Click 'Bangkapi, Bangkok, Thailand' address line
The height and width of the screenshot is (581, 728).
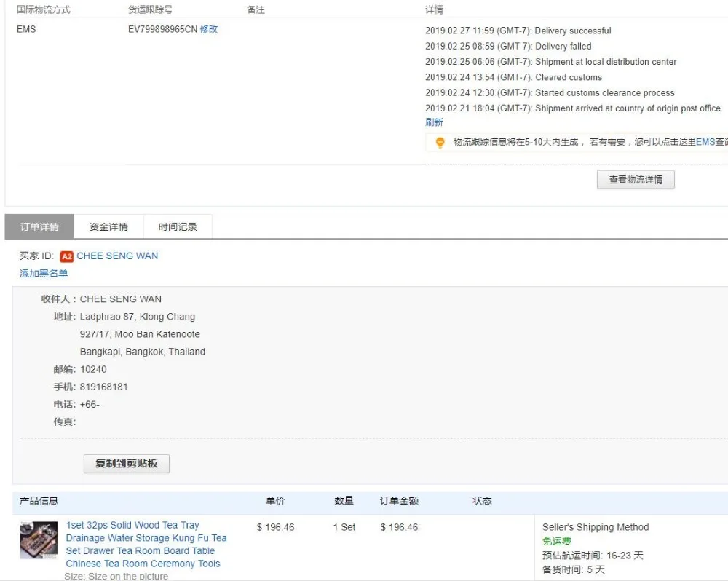143,352
